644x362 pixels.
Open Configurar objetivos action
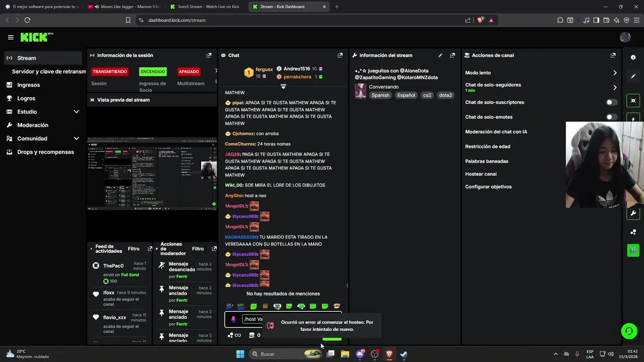pos(488,187)
